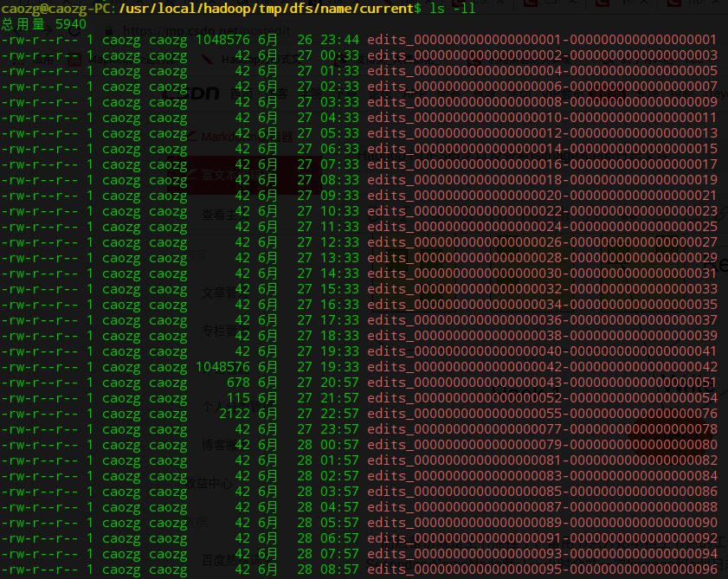Select file name ending in 081-0000000000000000082
This screenshot has height=579, width=728.
tap(542, 460)
